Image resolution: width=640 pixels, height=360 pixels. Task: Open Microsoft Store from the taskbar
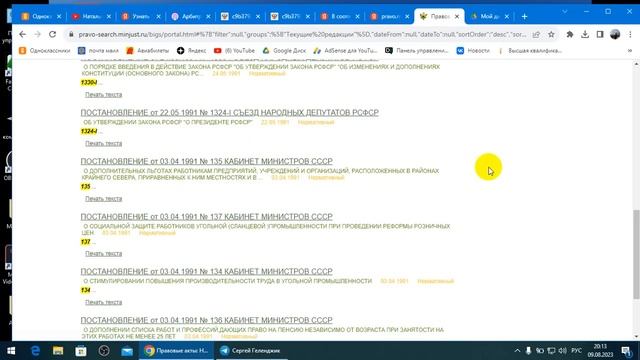[81, 351]
